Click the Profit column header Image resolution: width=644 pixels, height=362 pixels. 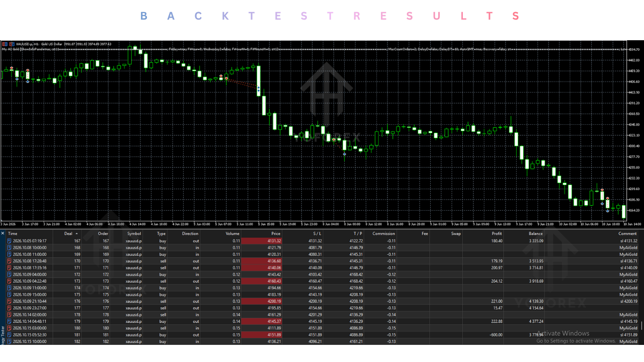coord(497,233)
